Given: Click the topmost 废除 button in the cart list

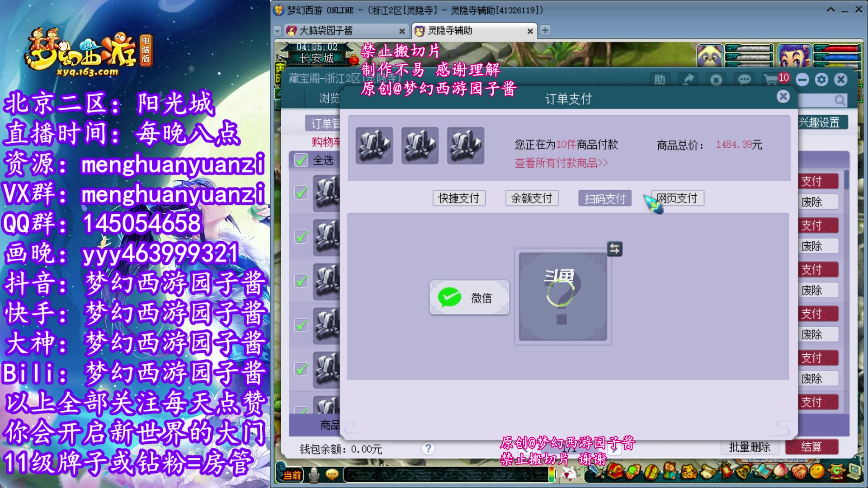Looking at the screenshot, I should (x=818, y=202).
